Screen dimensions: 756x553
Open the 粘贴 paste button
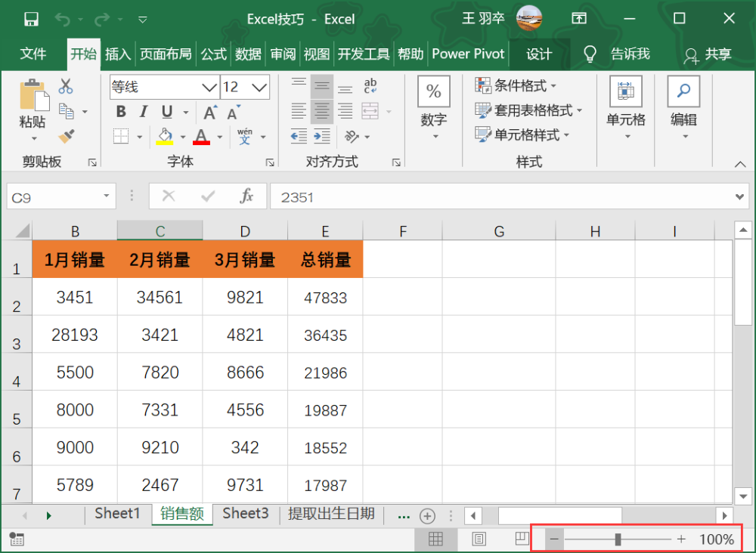[33, 110]
